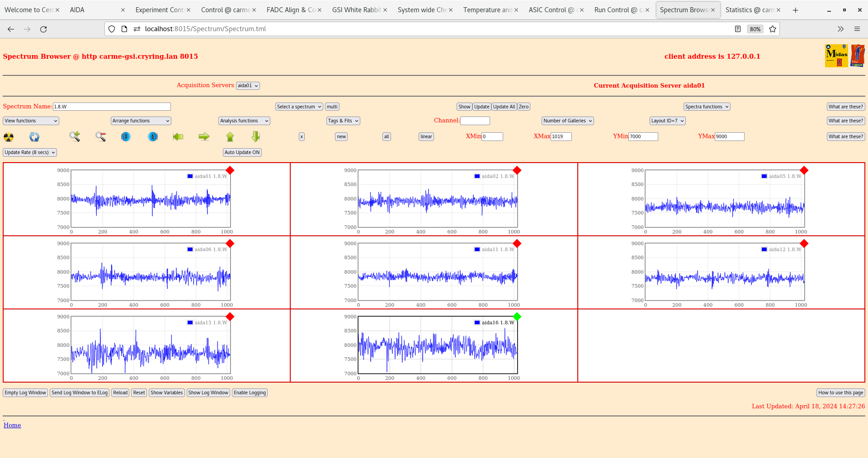Click the zoom in magnifier icon

(x=75, y=136)
